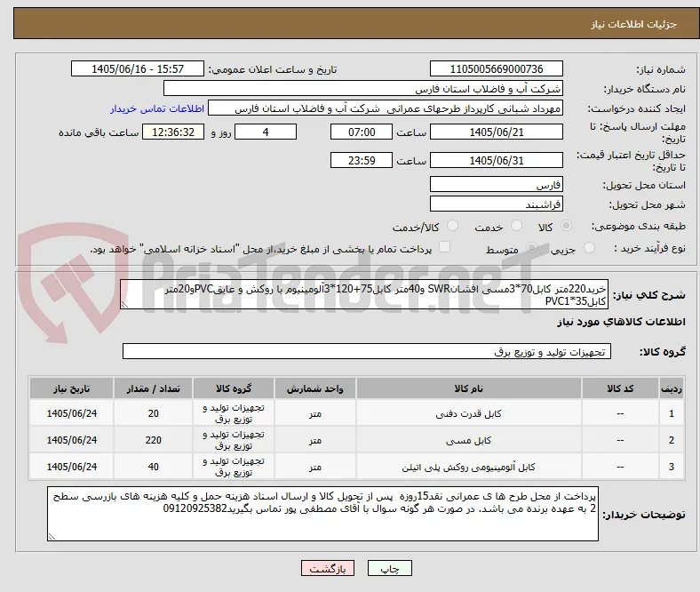Screen dimensions: 700x592
Task: Click need date 1405/06/24 of کابل مسی row
Action: coord(71,441)
